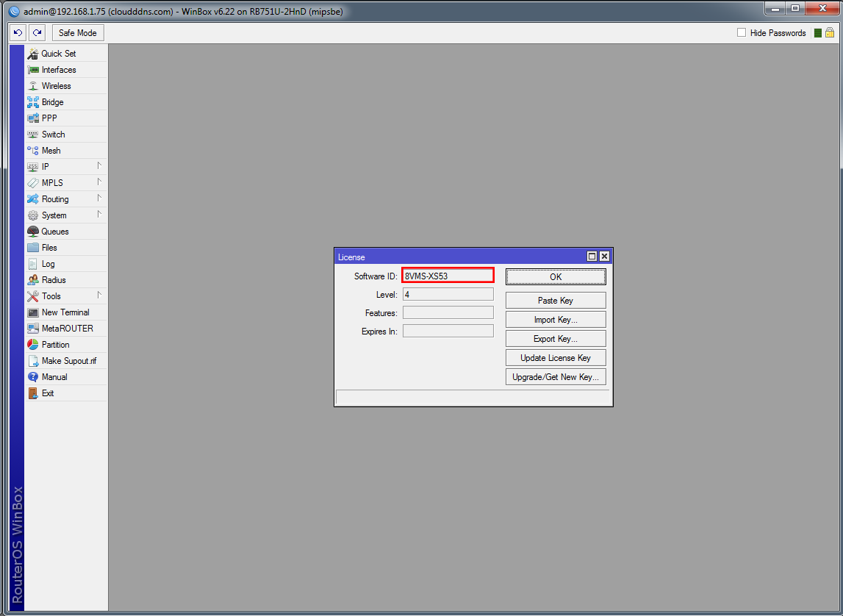Click the PPP icon in sidebar
Image resolution: width=843 pixels, height=616 pixels.
click(x=33, y=118)
